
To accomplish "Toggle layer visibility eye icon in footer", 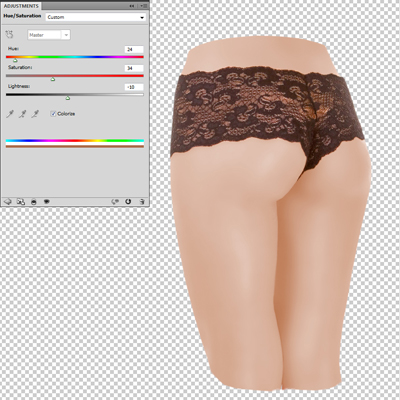I will pyautogui.click(x=47, y=202).
